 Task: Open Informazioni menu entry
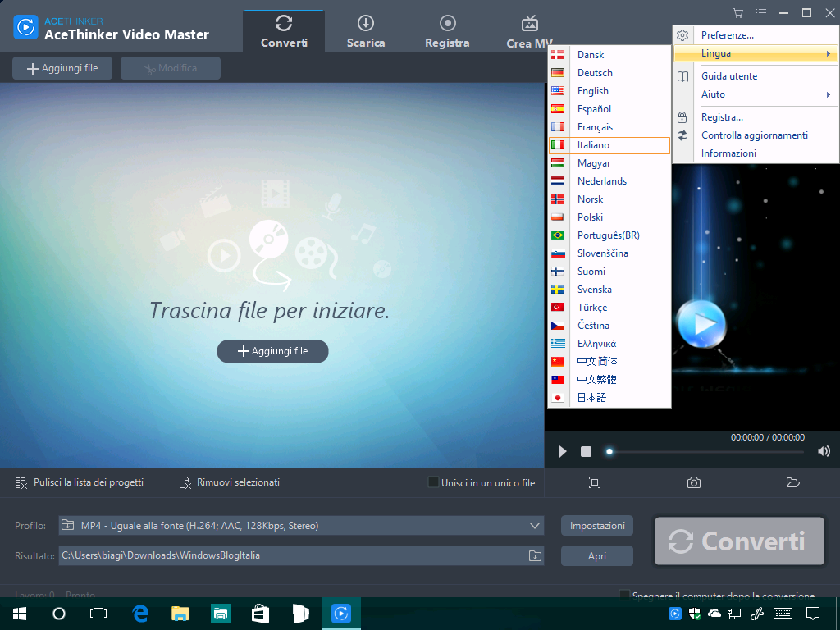[x=756, y=153]
